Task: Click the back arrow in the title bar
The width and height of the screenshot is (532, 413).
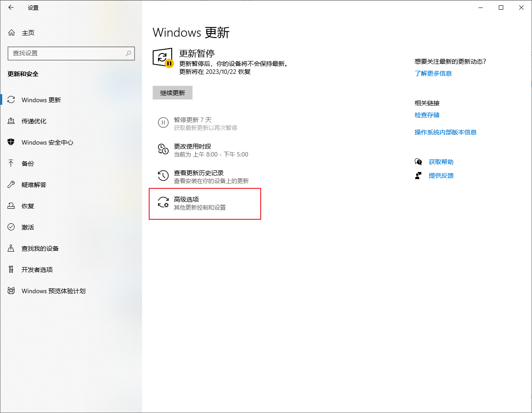Action: [11, 8]
